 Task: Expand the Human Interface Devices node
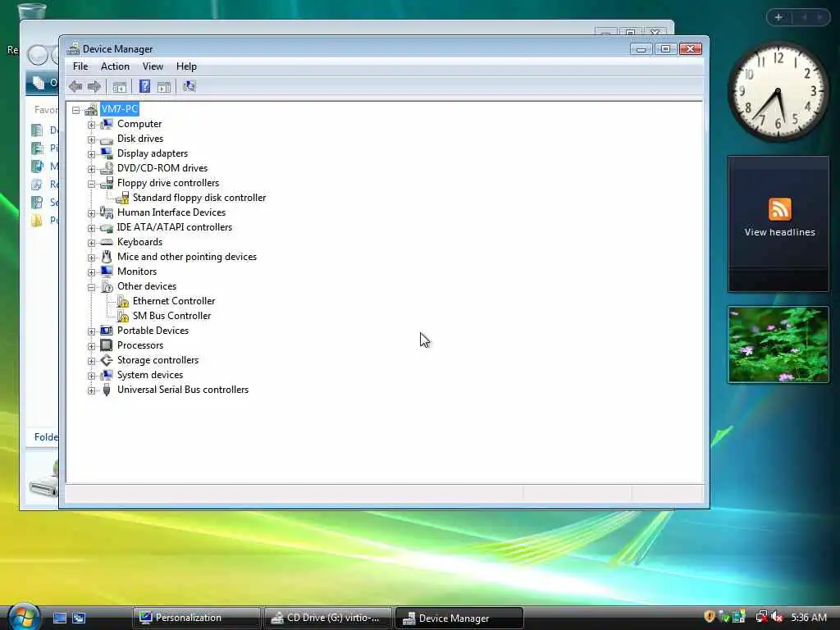(x=92, y=213)
